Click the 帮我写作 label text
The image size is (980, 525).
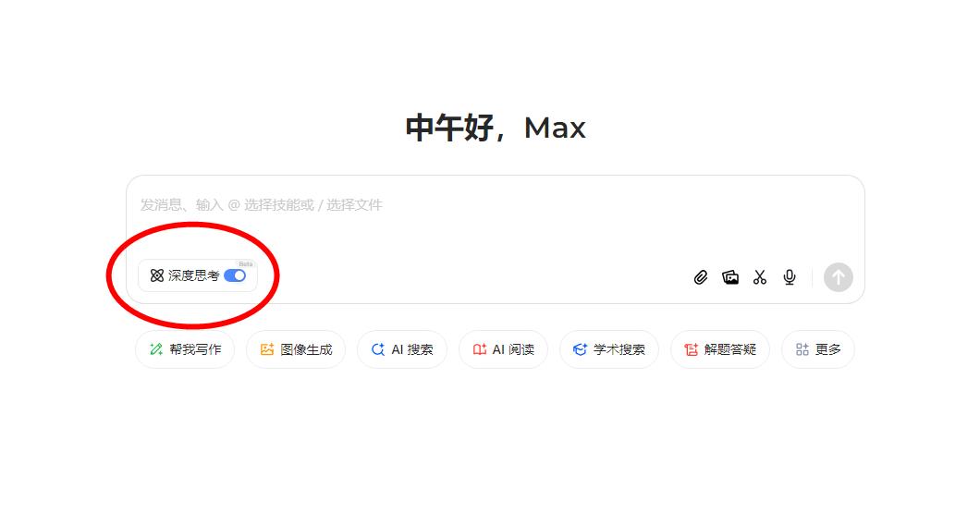coord(196,349)
